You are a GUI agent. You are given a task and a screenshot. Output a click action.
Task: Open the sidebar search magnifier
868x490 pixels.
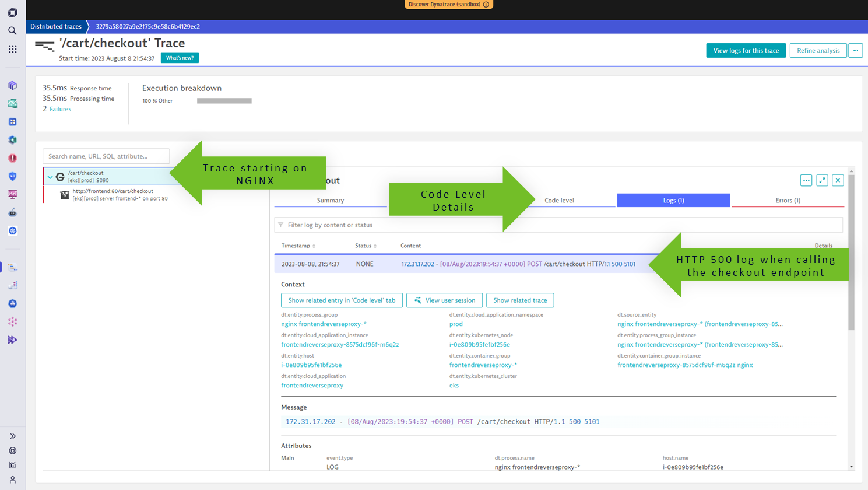point(12,31)
